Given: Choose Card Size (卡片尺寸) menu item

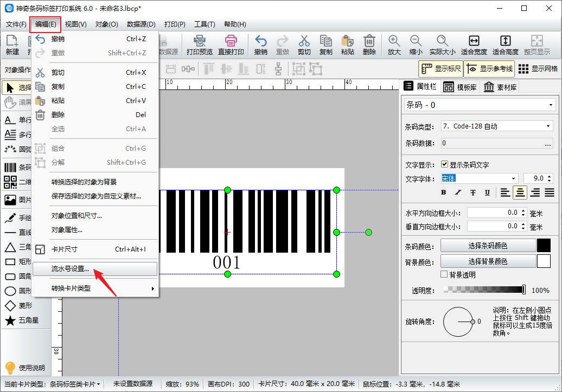Looking at the screenshot, I should tap(95, 249).
